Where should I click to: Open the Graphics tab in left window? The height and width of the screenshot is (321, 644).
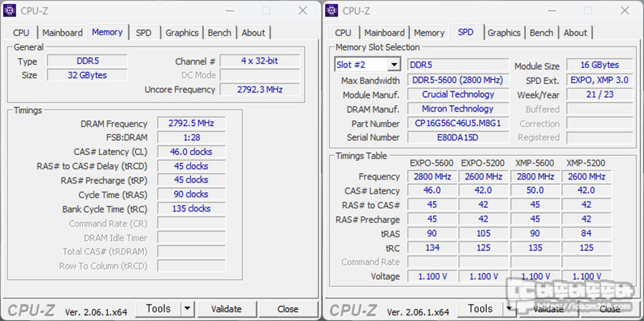point(182,33)
